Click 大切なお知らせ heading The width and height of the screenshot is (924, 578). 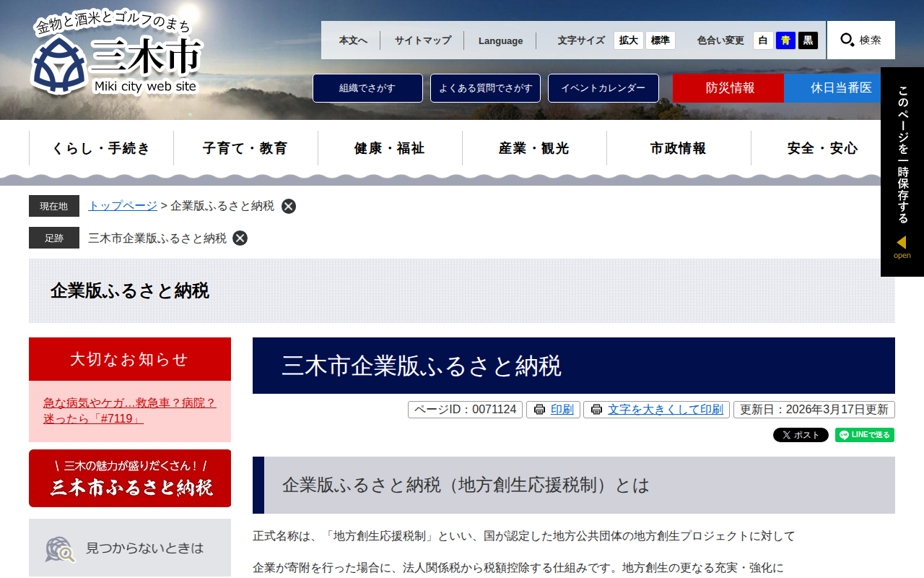click(130, 359)
